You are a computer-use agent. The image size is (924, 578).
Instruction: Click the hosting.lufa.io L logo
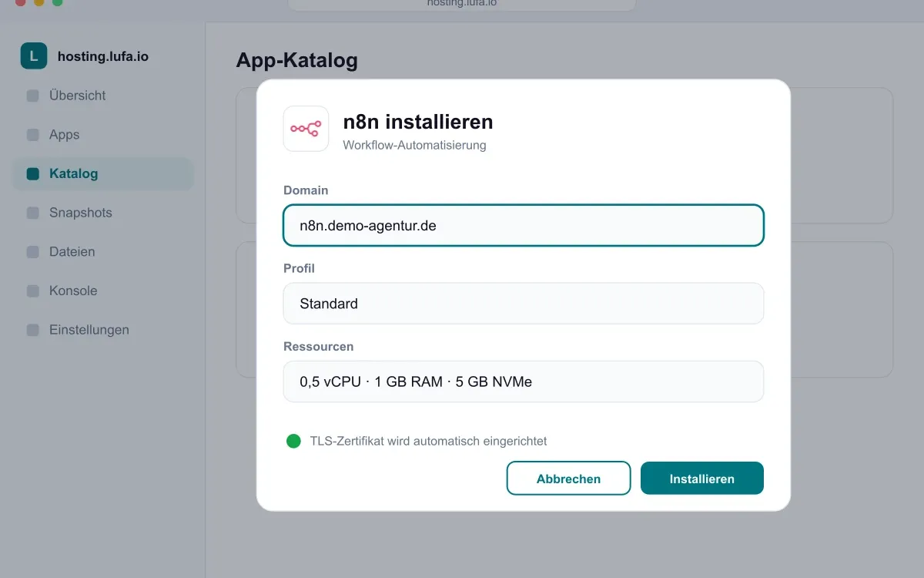coord(34,56)
